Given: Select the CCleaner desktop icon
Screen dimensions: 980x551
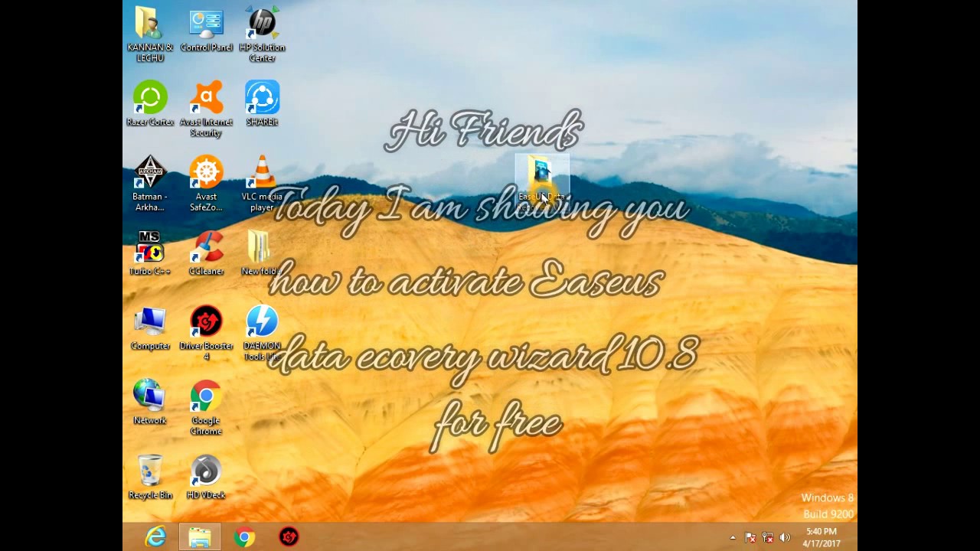Looking at the screenshot, I should 206,253.
